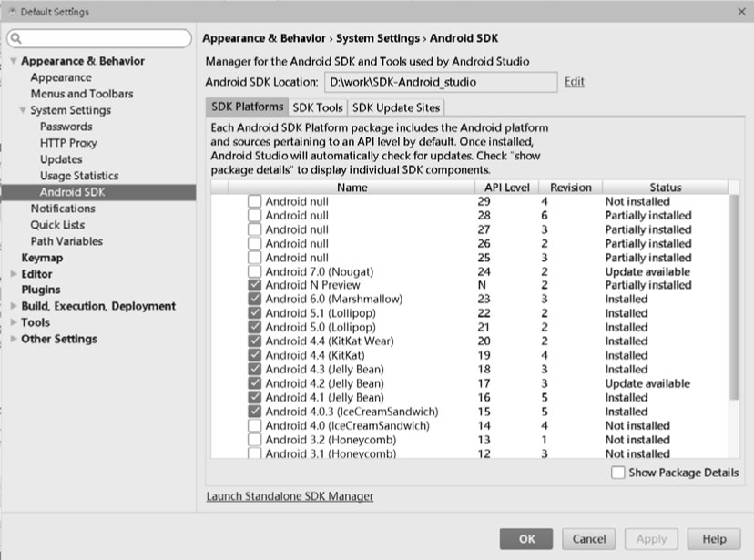Sort table by Name column header

click(x=352, y=188)
